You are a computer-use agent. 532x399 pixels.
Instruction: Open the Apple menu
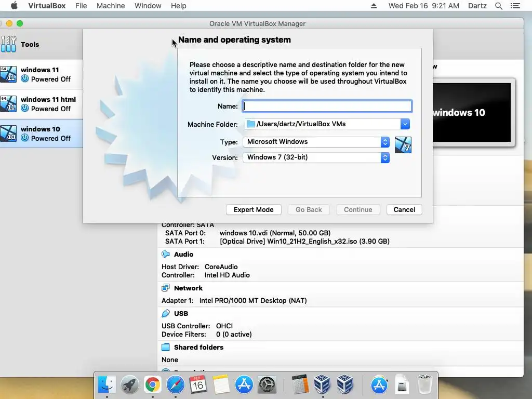click(x=14, y=6)
